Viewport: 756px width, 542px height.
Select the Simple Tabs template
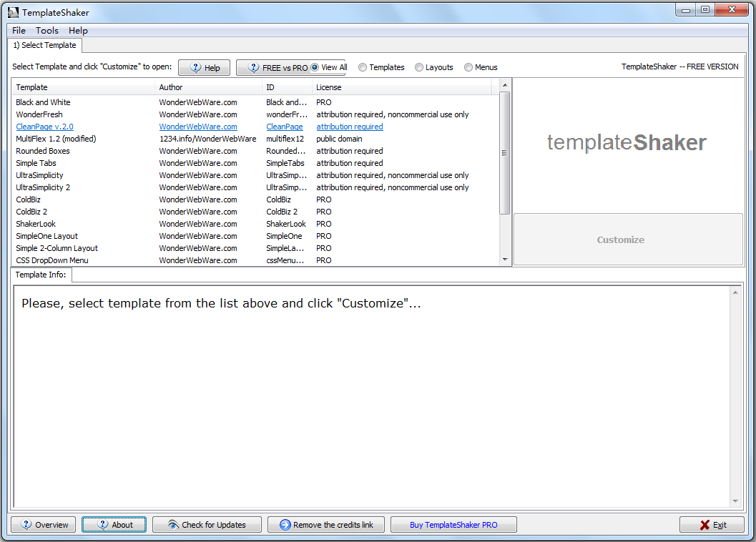coord(255,163)
